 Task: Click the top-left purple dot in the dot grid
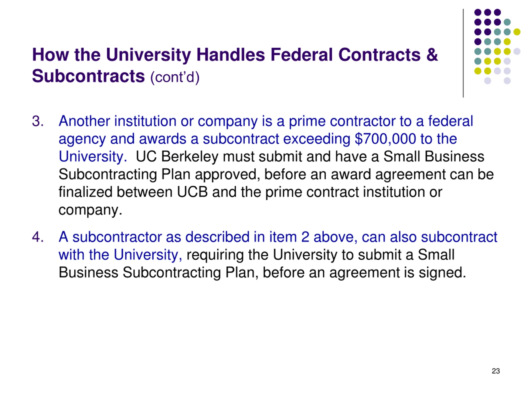[478, 12]
